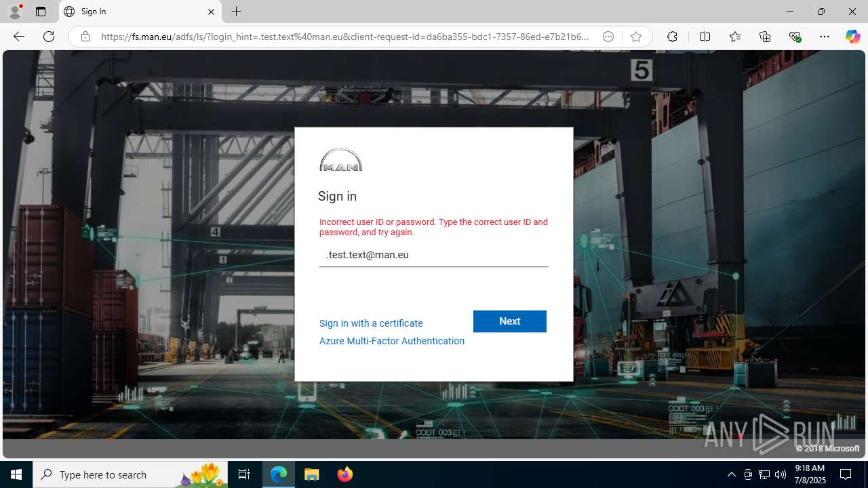Open the clock and calendar
The height and width of the screenshot is (488, 868).
[x=810, y=474]
